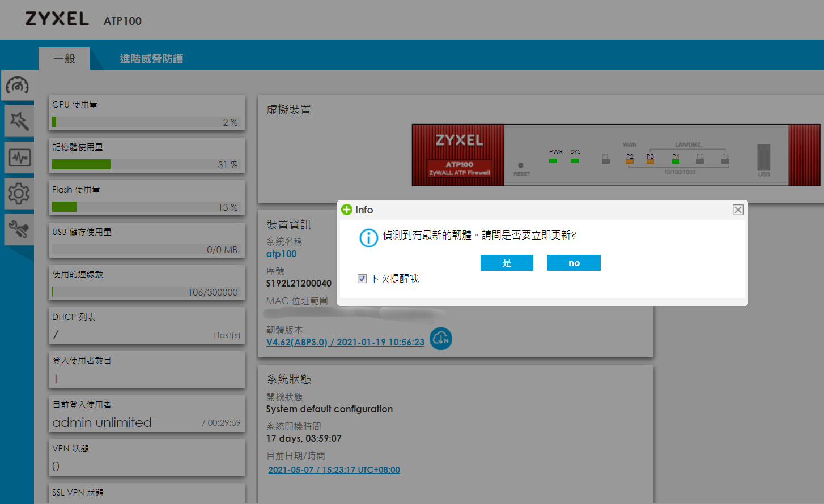Viewport: 824px width, 504px height.
Task: Open the Monitor heartbeat icon in sidebar
Action: tap(19, 157)
